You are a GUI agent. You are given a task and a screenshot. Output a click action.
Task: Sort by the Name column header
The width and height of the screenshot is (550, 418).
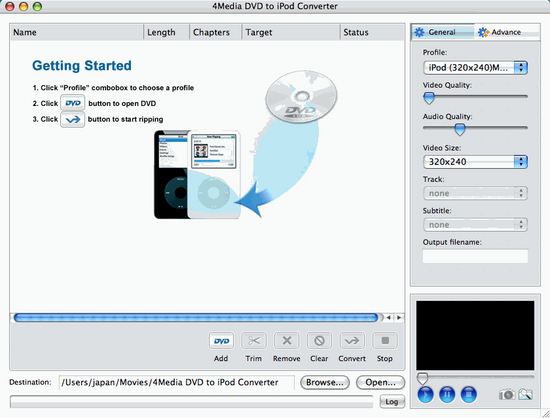76,32
